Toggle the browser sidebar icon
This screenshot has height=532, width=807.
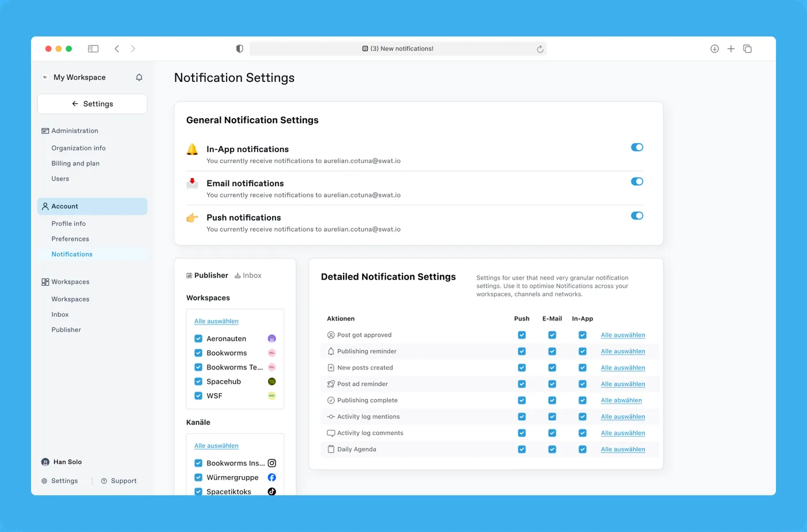(93, 49)
